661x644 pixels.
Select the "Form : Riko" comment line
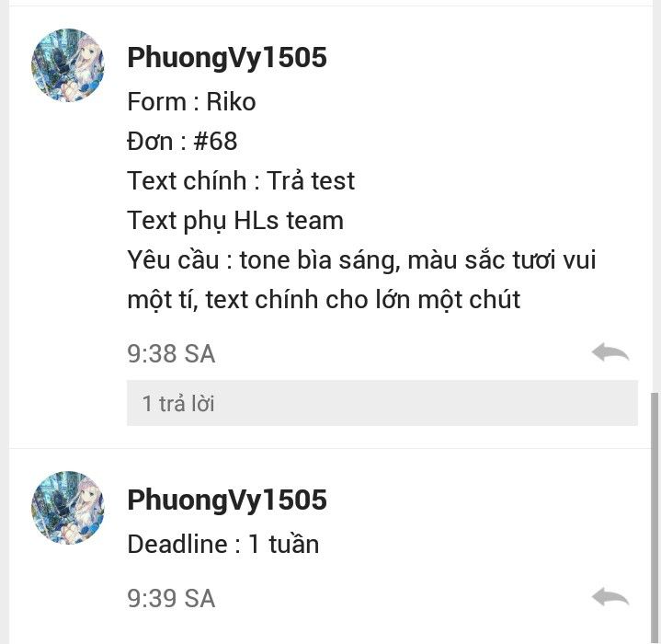click(x=191, y=101)
